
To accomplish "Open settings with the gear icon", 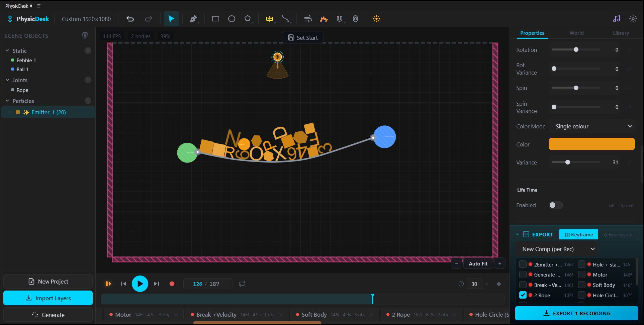I will tap(633, 19).
